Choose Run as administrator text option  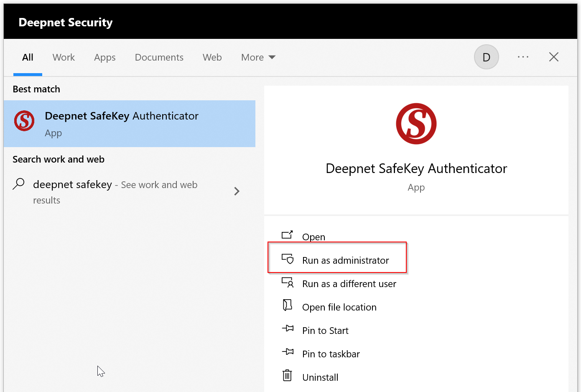(x=345, y=260)
